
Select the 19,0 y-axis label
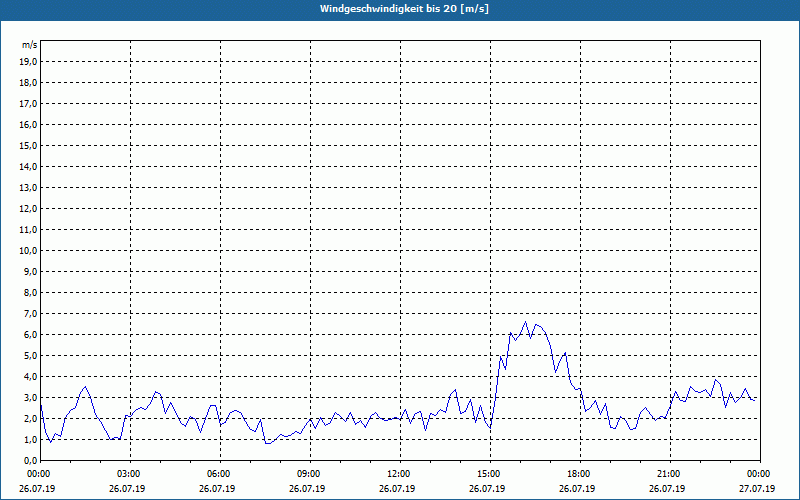[28, 62]
